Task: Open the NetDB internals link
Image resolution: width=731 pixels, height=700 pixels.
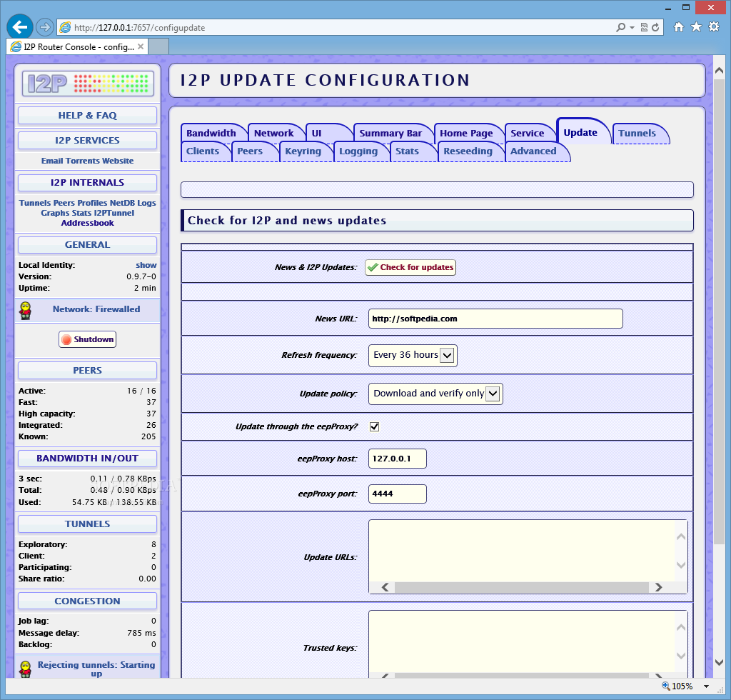Action: (x=122, y=203)
